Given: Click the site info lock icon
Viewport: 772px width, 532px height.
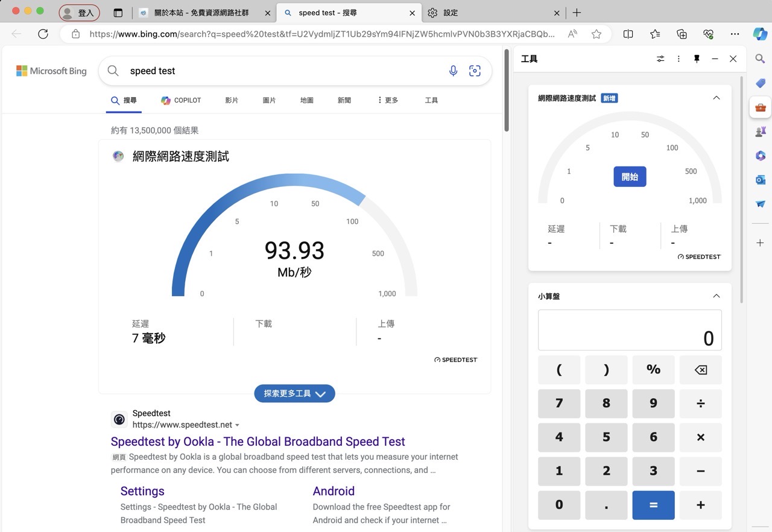Looking at the screenshot, I should (x=75, y=34).
